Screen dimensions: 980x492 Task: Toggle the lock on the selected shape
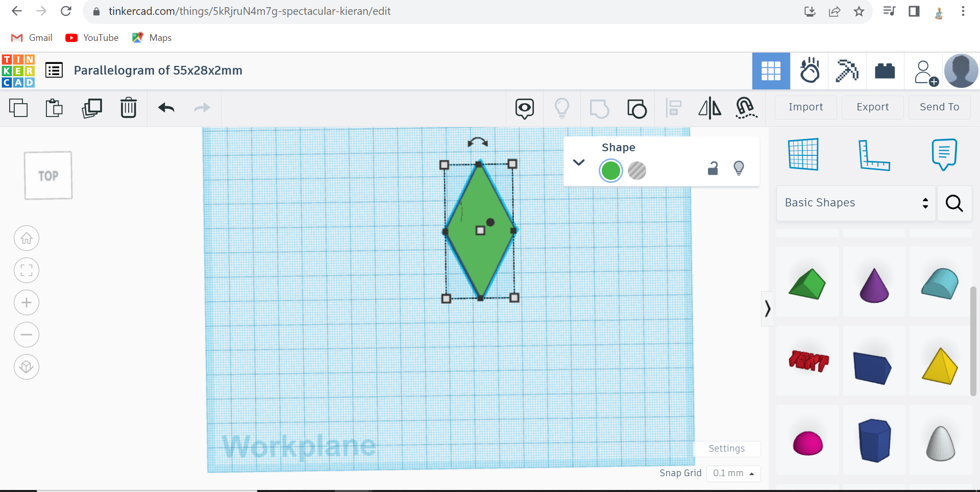713,168
